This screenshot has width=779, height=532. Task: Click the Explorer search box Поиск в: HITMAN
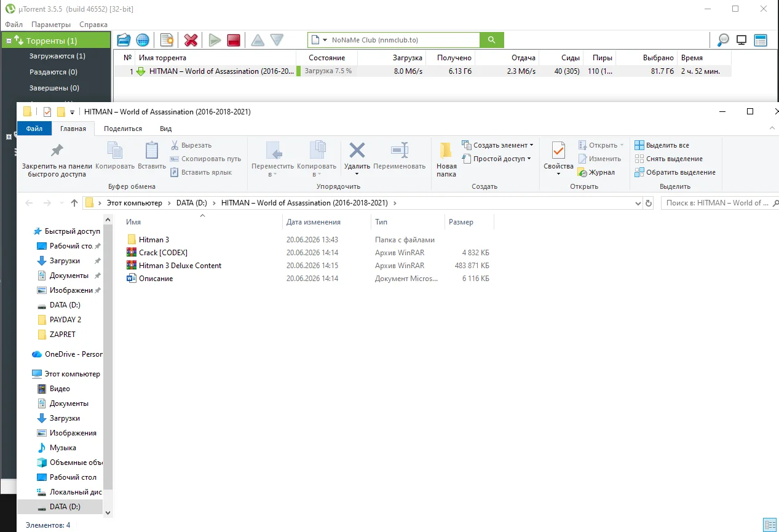(x=719, y=203)
